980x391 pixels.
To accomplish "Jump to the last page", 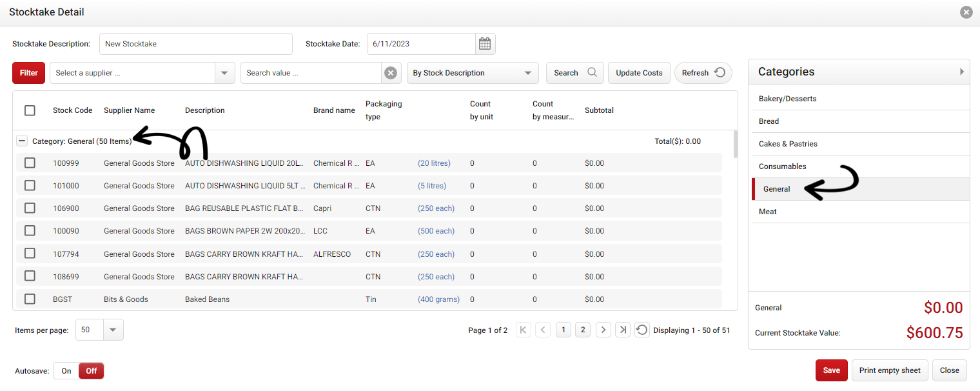I will point(622,329).
